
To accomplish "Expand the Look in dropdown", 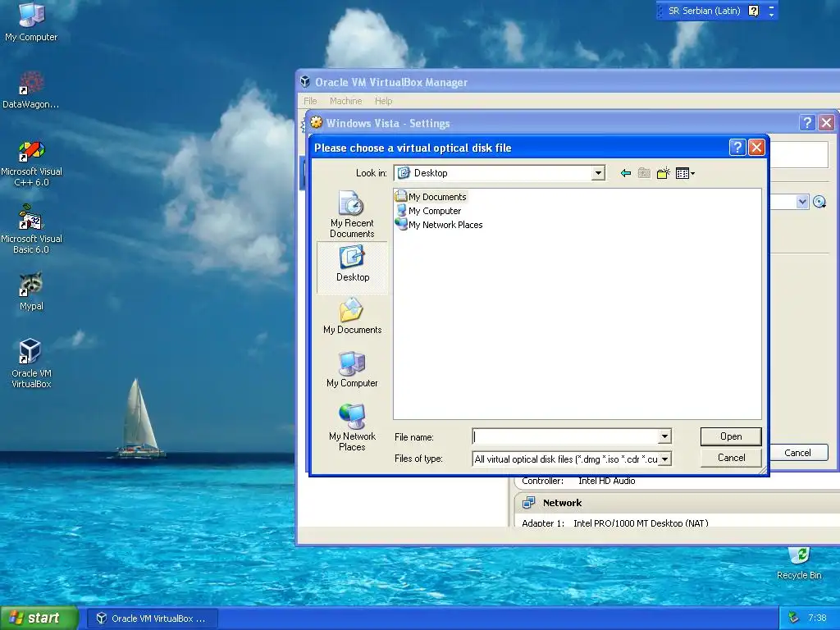I will point(598,173).
